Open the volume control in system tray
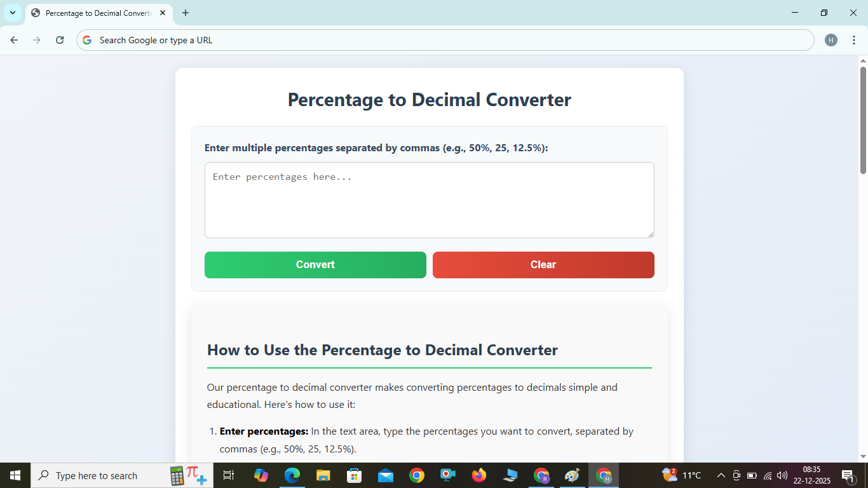This screenshot has width=868, height=488. [781, 475]
